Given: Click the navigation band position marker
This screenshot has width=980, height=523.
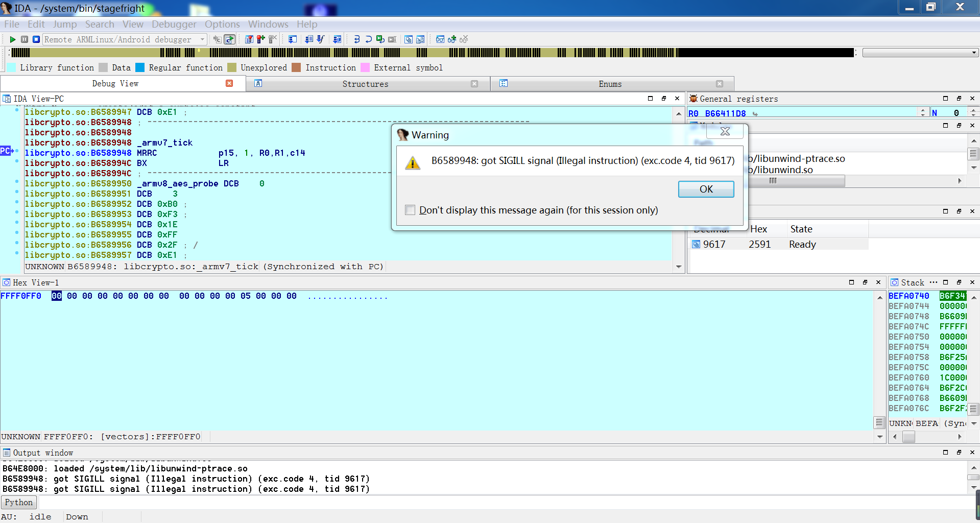Looking at the screenshot, I should 199,50.
